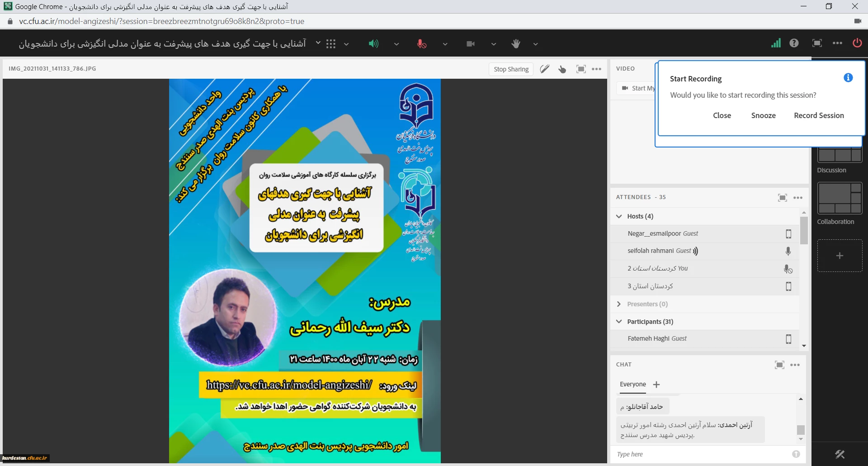Viewport: 868px width, 466px height.
Task: Open the pods grid icon in top bar
Action: [x=331, y=44]
